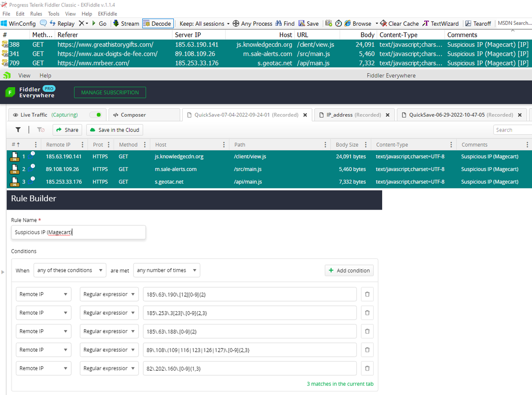Delete the 82\.202\.160 condition via trash icon

coord(367,368)
